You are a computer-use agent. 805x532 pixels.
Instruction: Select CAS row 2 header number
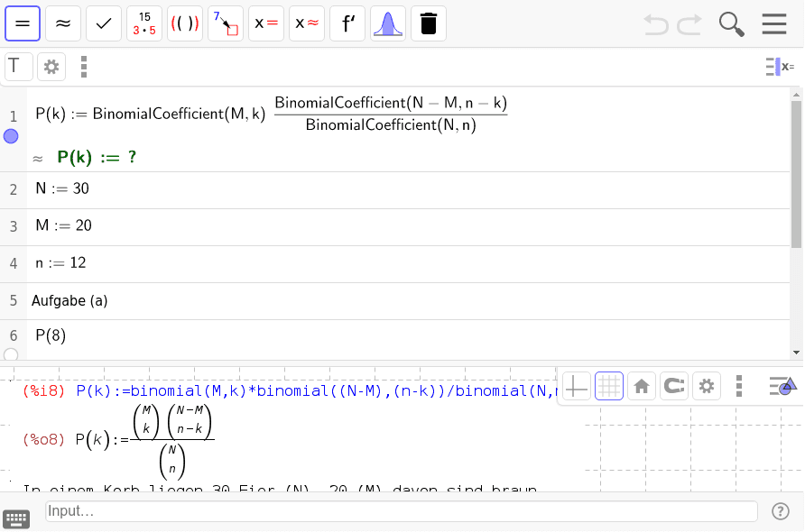point(14,190)
